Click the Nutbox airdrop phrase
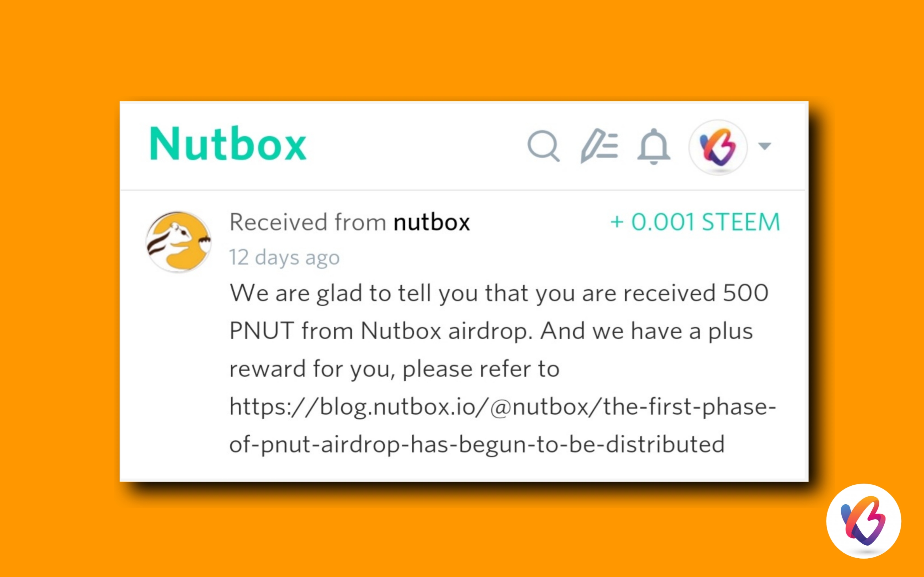Image resolution: width=924 pixels, height=577 pixels. click(x=446, y=331)
